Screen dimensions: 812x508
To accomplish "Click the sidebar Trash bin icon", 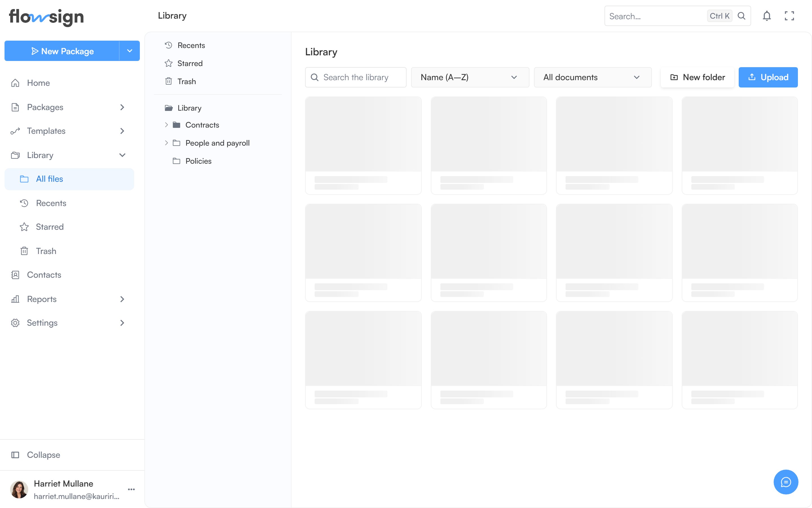I will click(24, 251).
